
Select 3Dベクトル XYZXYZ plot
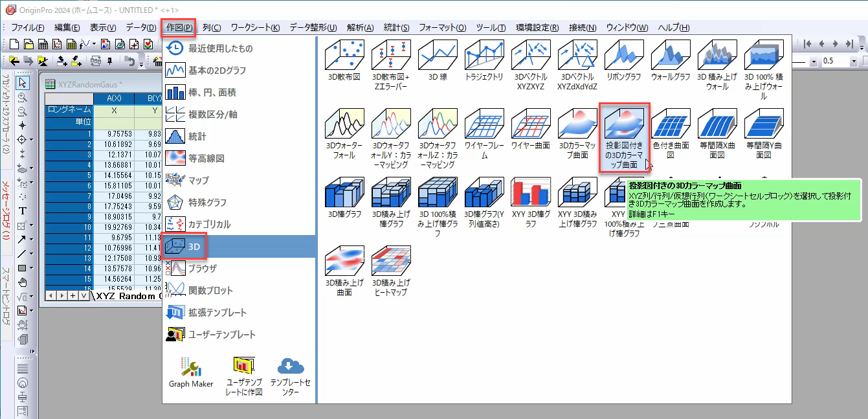531,64
